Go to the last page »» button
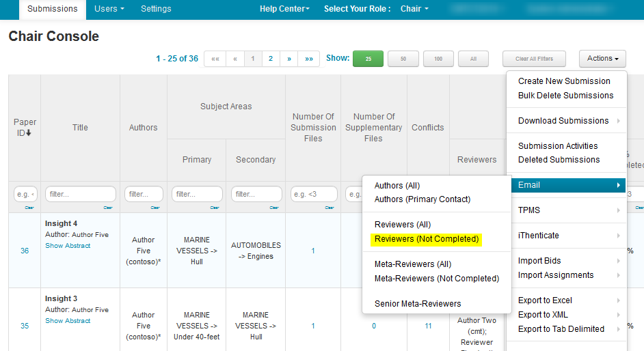Image resolution: width=644 pixels, height=351 pixels. click(x=309, y=59)
